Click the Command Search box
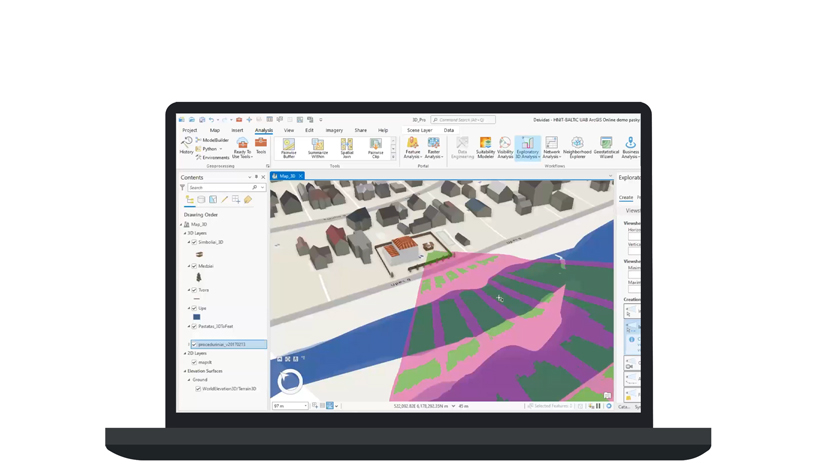This screenshot has height=465, width=826. (x=463, y=120)
